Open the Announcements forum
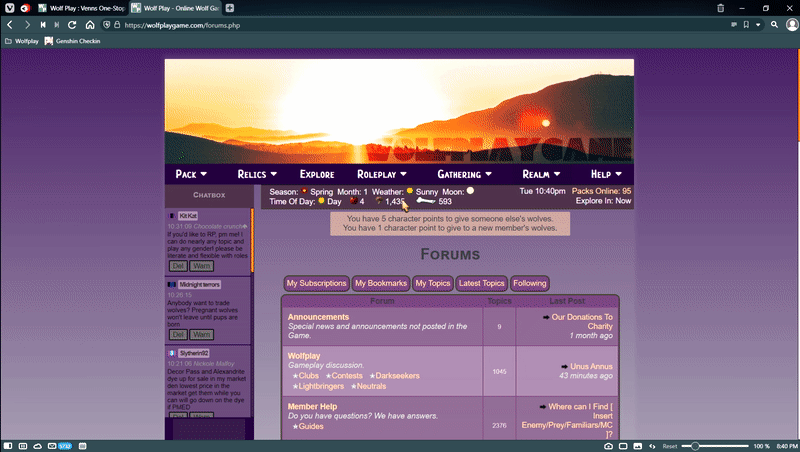The width and height of the screenshot is (800, 452). click(318, 317)
